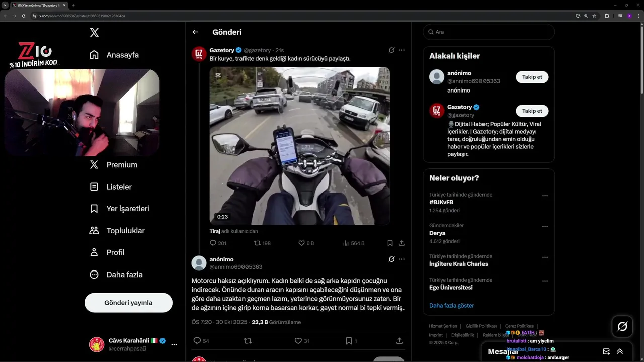Follow anónimo with Takip et
Screen dimensions: 644x362
(x=532, y=77)
